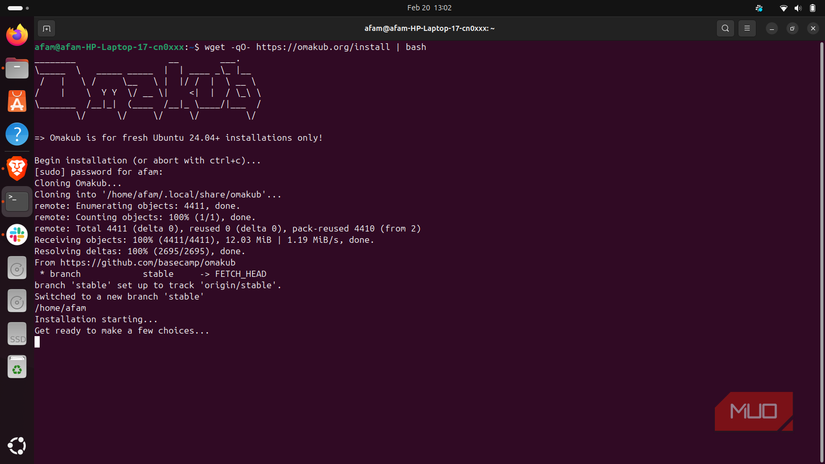Close the terminal window
This screenshot has height=464, width=825.
[x=813, y=28]
